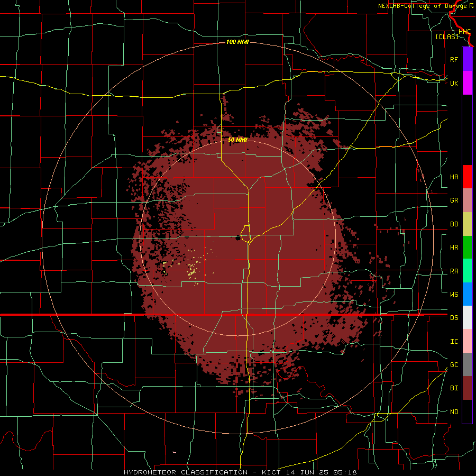Click the RF legend label

[x=454, y=59]
